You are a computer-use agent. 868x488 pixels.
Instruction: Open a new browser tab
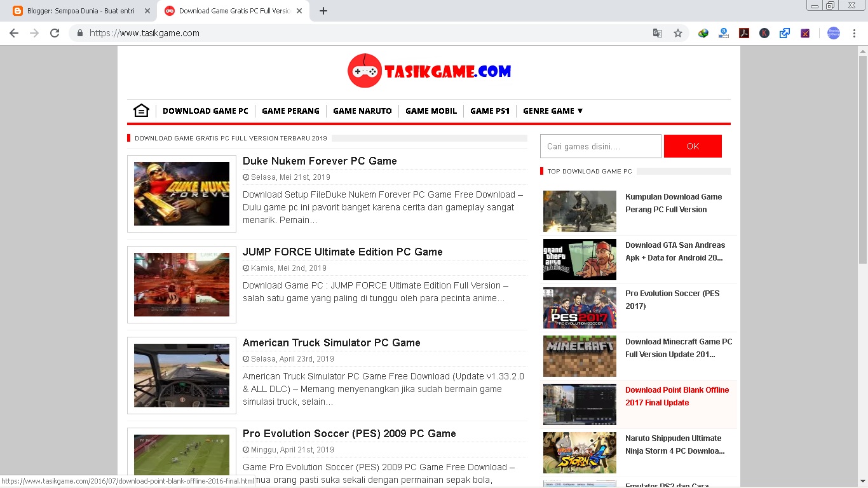pyautogui.click(x=323, y=11)
